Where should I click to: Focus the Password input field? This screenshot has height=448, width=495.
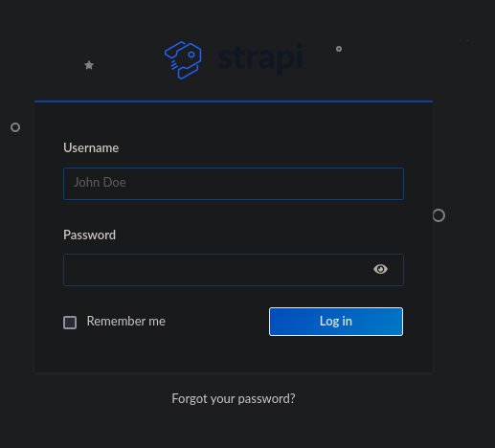click(x=234, y=270)
